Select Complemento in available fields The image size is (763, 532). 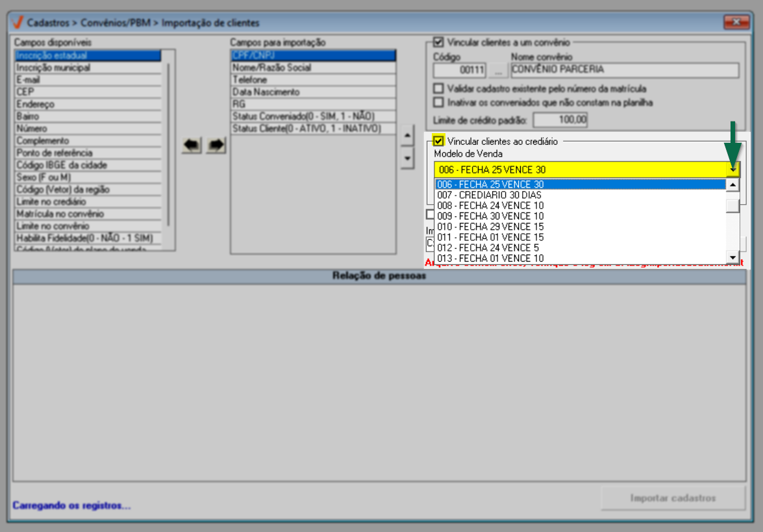88,141
